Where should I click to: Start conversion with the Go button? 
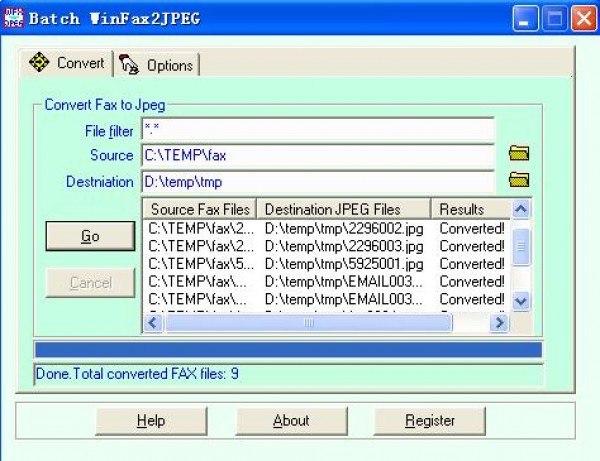coord(90,236)
